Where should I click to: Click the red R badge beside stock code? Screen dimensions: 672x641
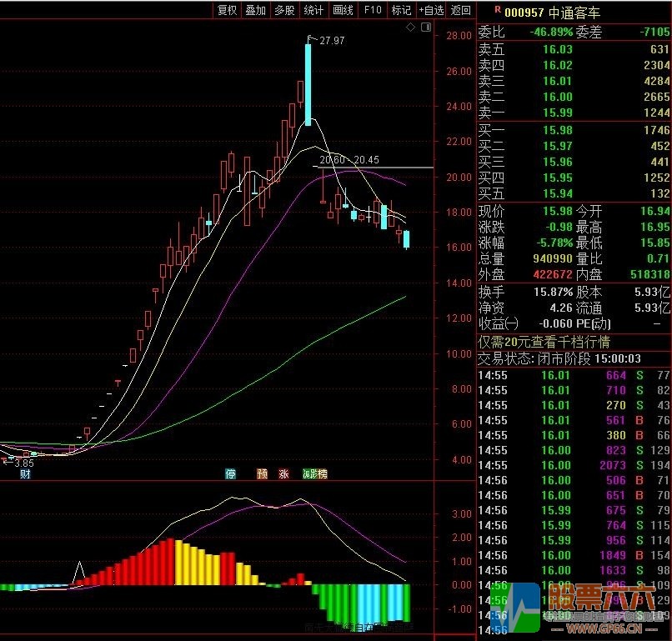[498, 9]
